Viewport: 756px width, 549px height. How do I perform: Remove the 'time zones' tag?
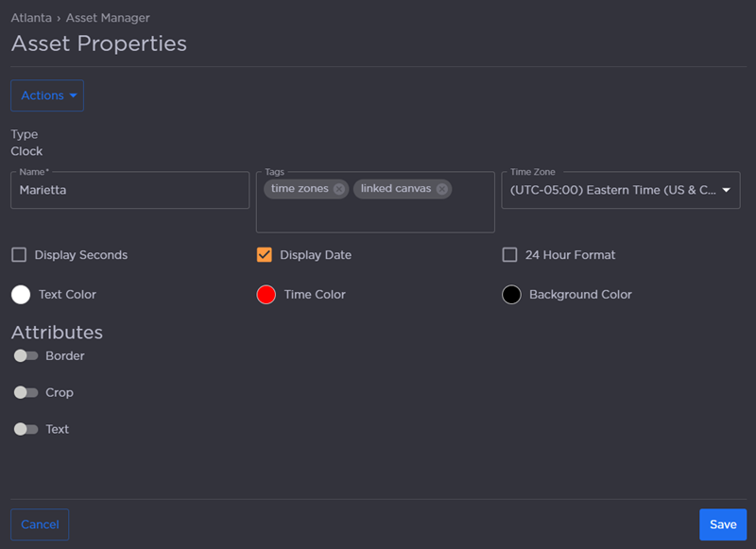339,189
